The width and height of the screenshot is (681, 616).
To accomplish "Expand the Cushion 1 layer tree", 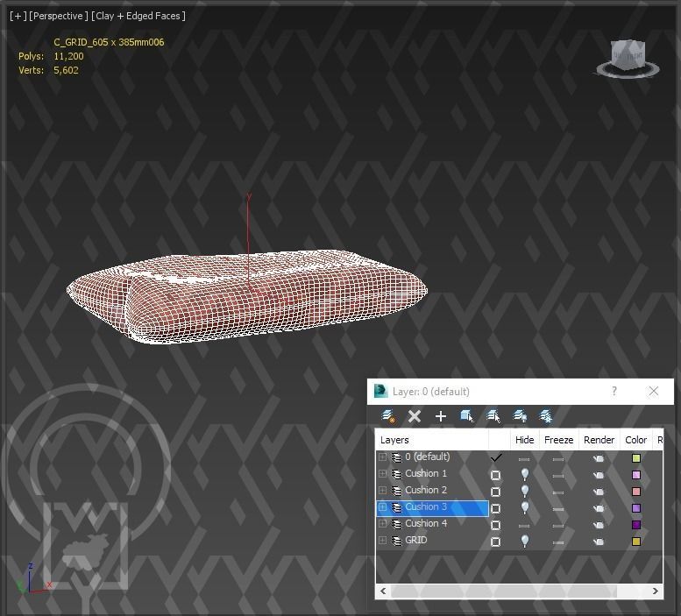I will point(383,474).
